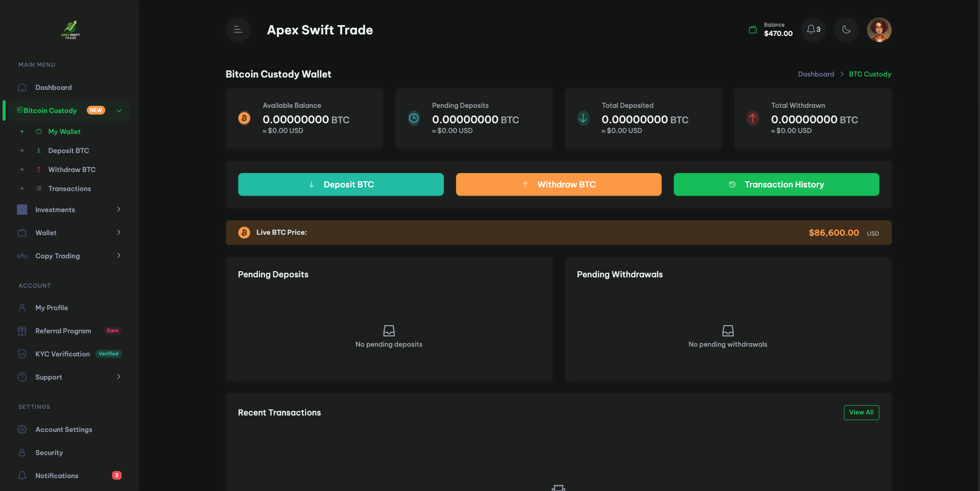This screenshot has width=980, height=491.
Task: Open Account Settings from the sidebar
Action: tap(63, 429)
